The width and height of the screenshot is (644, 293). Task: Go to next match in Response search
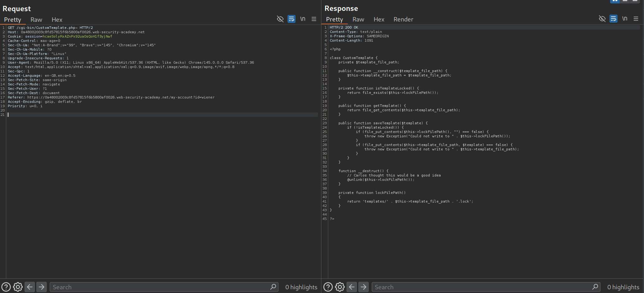(x=363, y=287)
